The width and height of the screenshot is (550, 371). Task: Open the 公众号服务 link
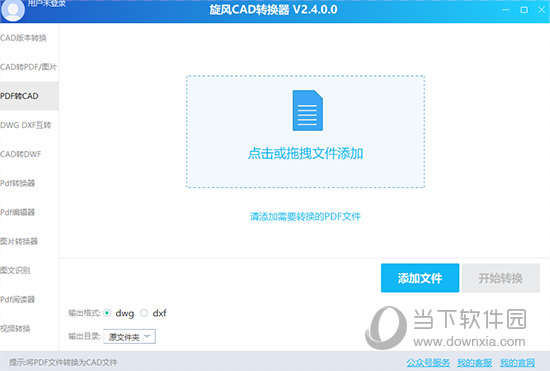(x=428, y=363)
